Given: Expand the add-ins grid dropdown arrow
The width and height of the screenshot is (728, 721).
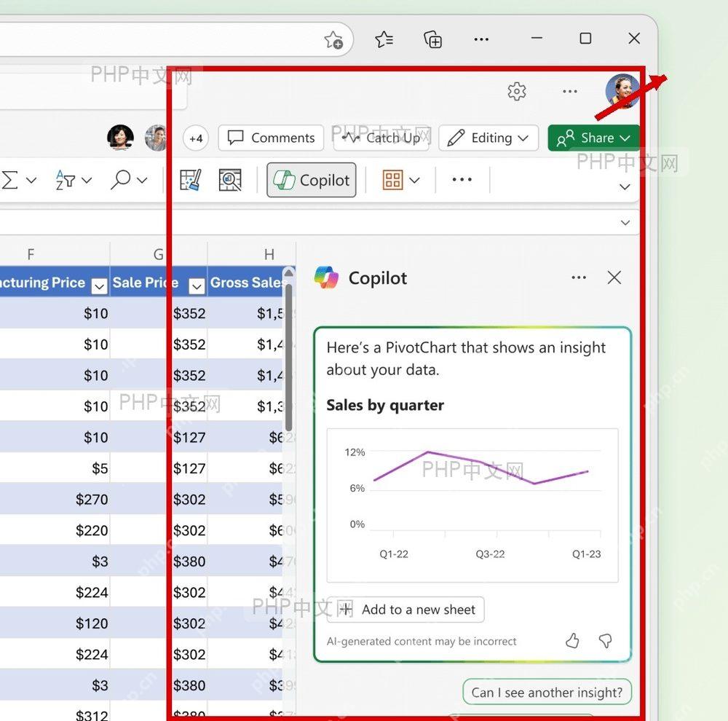Looking at the screenshot, I should coord(415,180).
